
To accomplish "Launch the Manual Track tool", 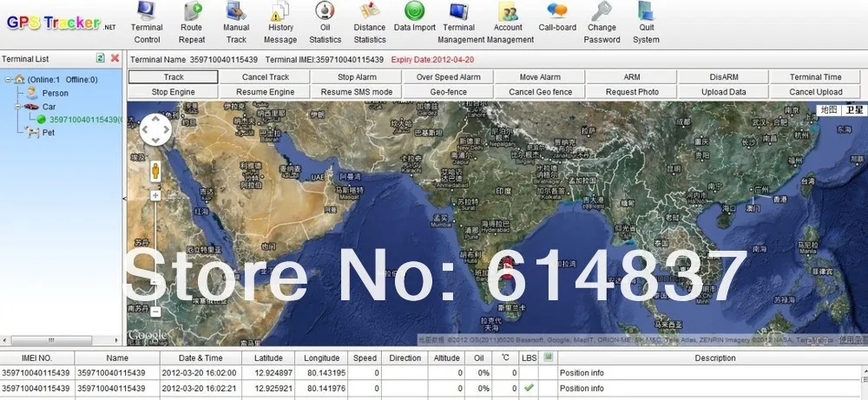I will pyautogui.click(x=236, y=23).
